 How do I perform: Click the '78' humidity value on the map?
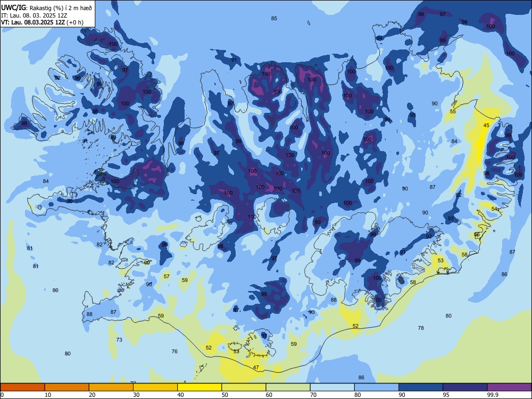(x=421, y=328)
